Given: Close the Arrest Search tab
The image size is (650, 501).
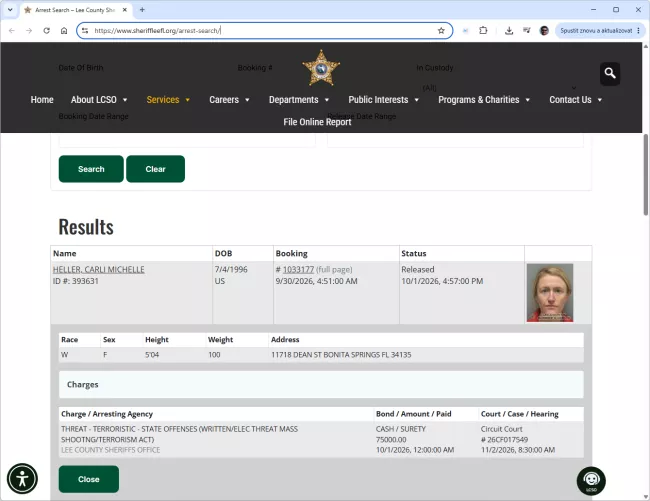Looking at the screenshot, I should tap(125, 10).
